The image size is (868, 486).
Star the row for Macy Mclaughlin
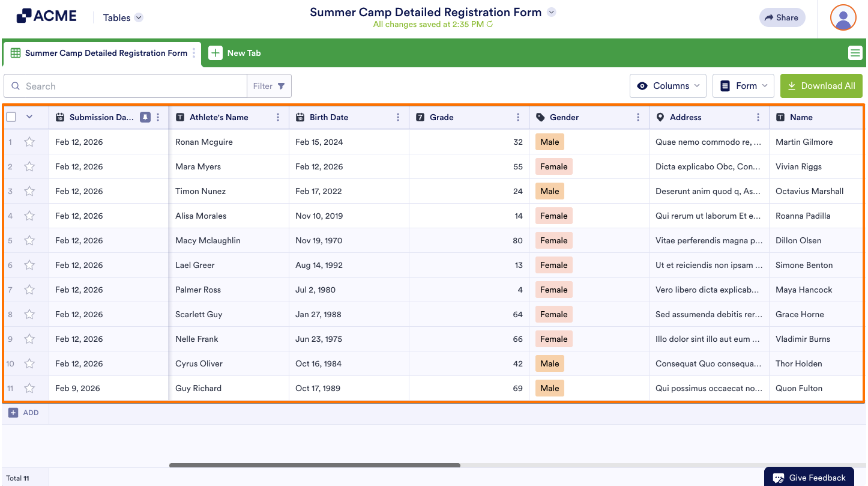[x=29, y=240]
